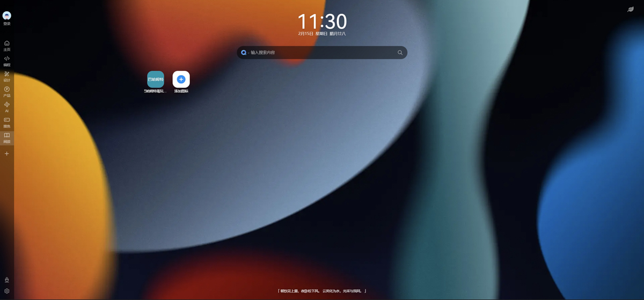Click the icon above the settings gear
The width and height of the screenshot is (644, 300).
pos(7,280)
